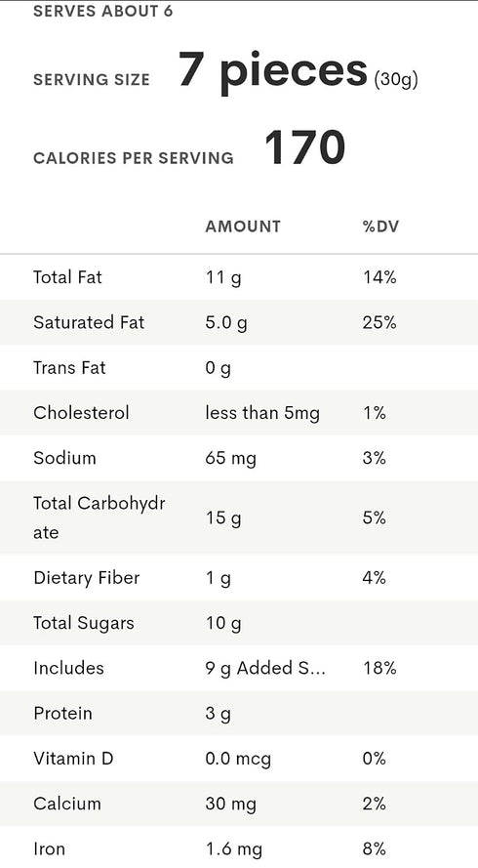Click the AMOUNT column header
Viewport: 478px width, 868px height.
point(243,227)
